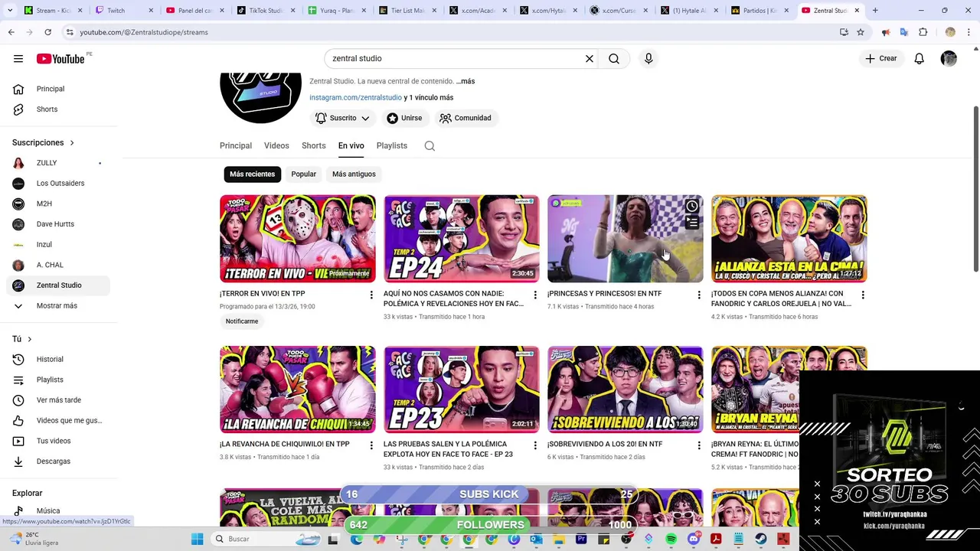Image resolution: width=980 pixels, height=551 pixels.
Task: Open the YouTube notifications bell
Action: (x=920, y=59)
